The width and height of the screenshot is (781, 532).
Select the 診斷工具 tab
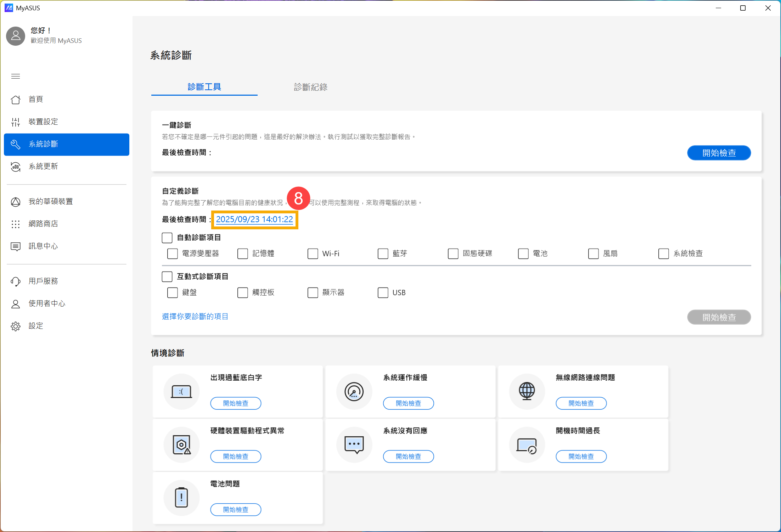tap(204, 87)
